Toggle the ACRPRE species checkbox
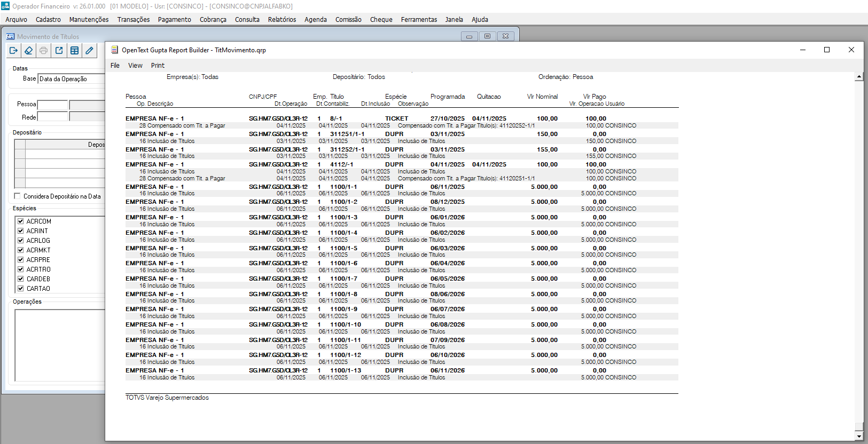Viewport: 868px width, 444px height. pyautogui.click(x=20, y=259)
